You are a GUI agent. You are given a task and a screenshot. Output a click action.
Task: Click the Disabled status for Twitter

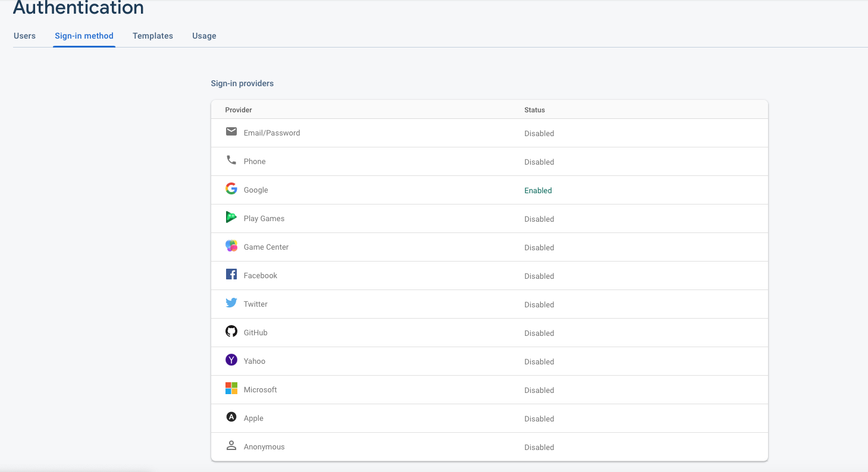539,305
